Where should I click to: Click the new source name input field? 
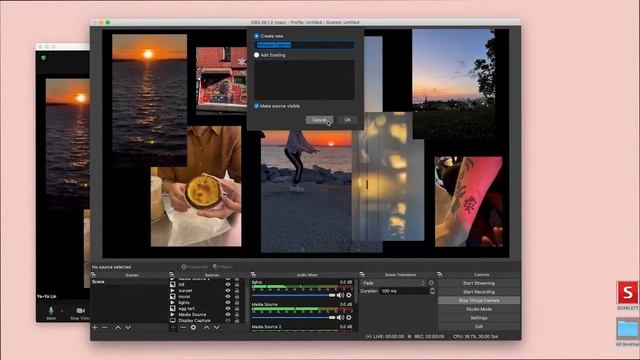click(305, 45)
